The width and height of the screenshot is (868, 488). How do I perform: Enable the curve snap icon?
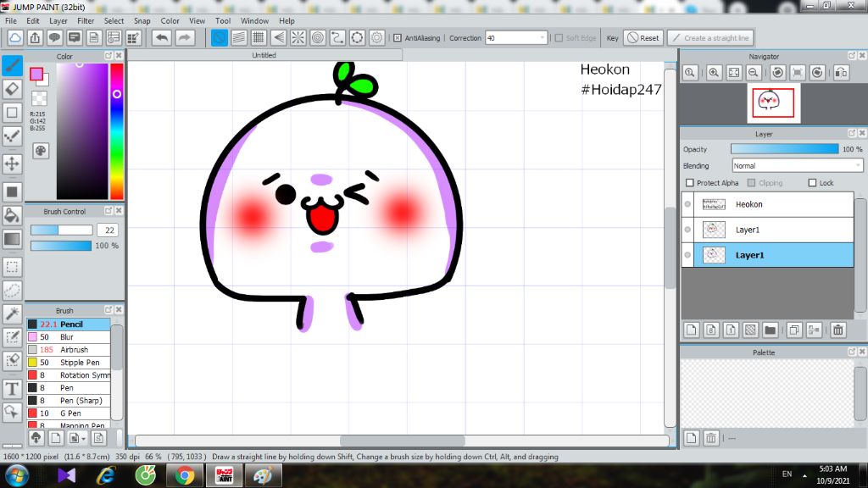[x=337, y=37]
